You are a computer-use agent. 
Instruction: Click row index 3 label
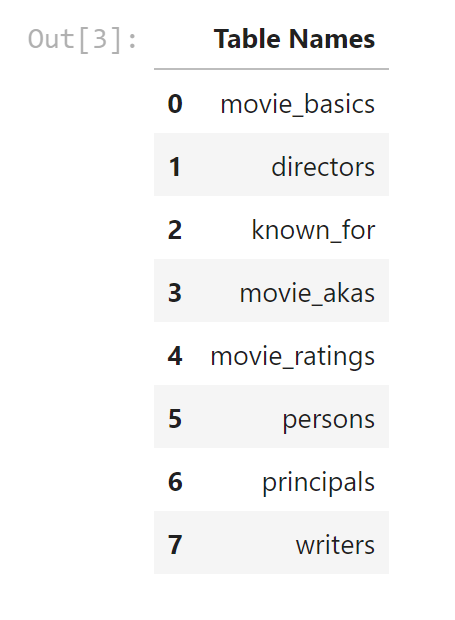tap(175, 293)
